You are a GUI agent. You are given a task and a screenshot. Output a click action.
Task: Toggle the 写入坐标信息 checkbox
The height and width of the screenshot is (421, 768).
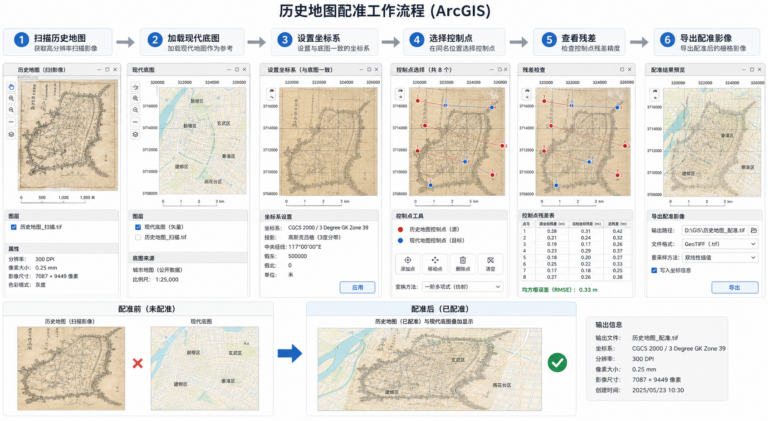coord(654,270)
